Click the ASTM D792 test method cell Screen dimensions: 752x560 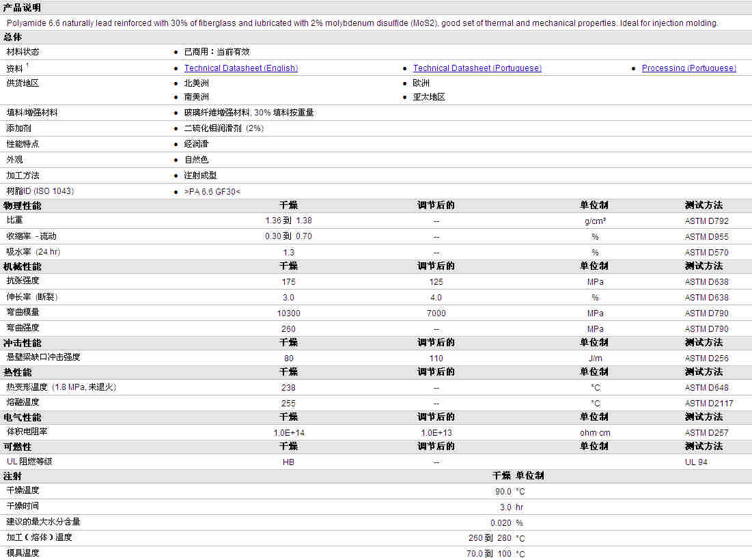(706, 221)
